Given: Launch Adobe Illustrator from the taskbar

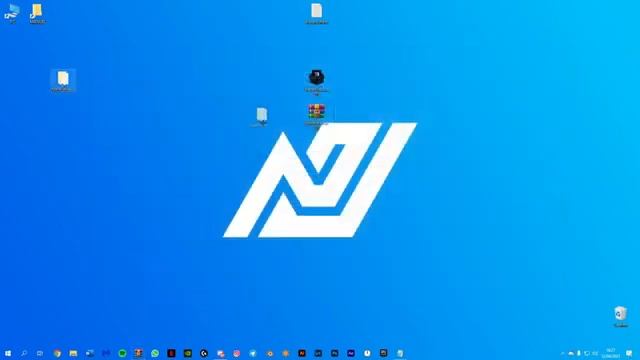Looking at the screenshot, I should point(302,353).
